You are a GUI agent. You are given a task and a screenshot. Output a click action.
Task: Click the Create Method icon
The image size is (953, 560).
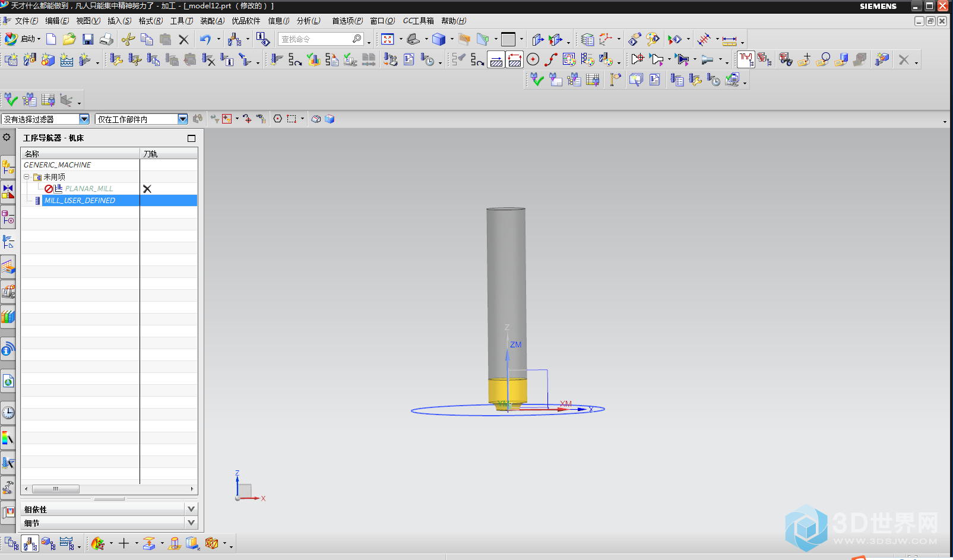[x=67, y=59]
